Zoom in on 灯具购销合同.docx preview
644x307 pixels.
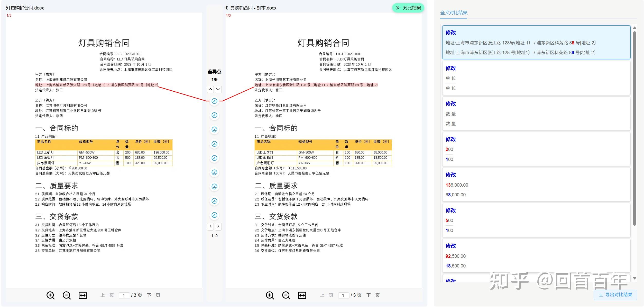(50, 295)
